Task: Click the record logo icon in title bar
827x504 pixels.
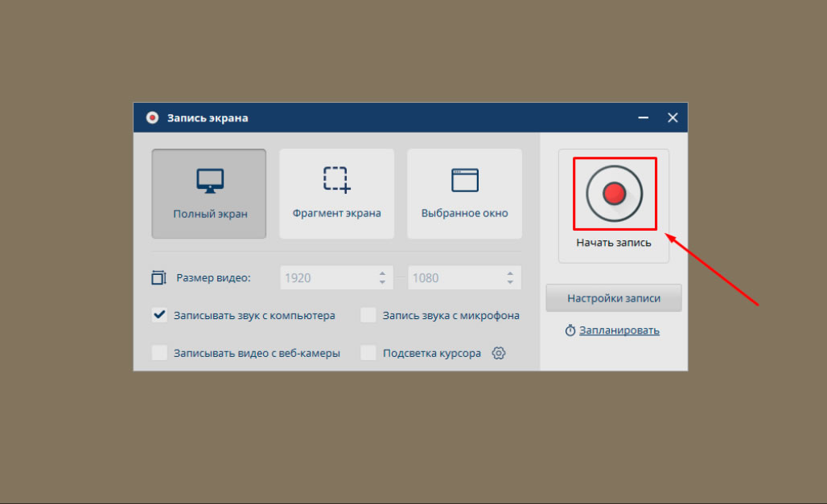Action: 152,117
